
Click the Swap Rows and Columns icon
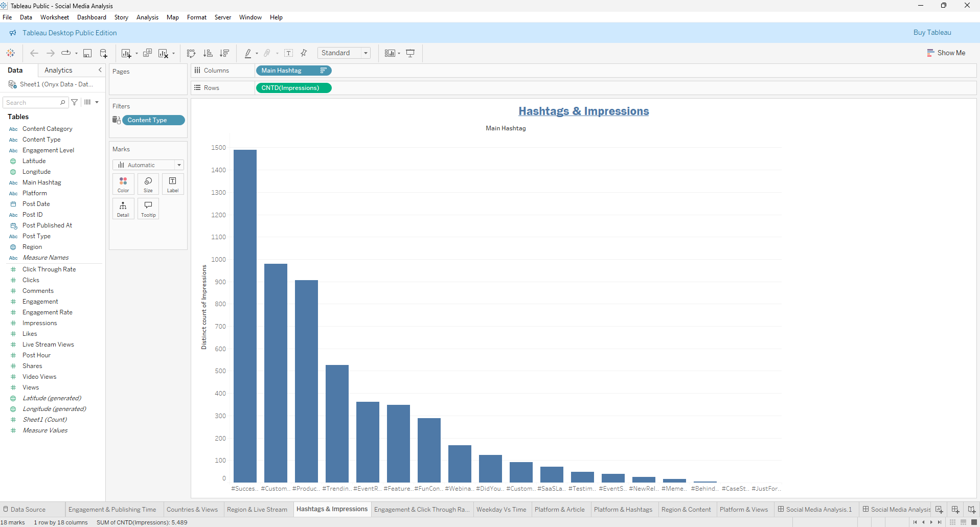coord(191,53)
